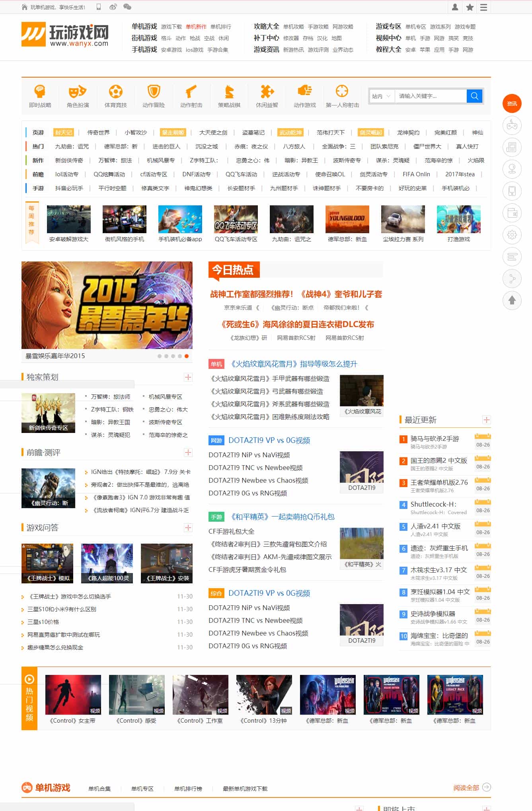The height and width of the screenshot is (811, 532).
Task: Select the 体育竞技 soccer ball icon
Action: click(x=116, y=92)
